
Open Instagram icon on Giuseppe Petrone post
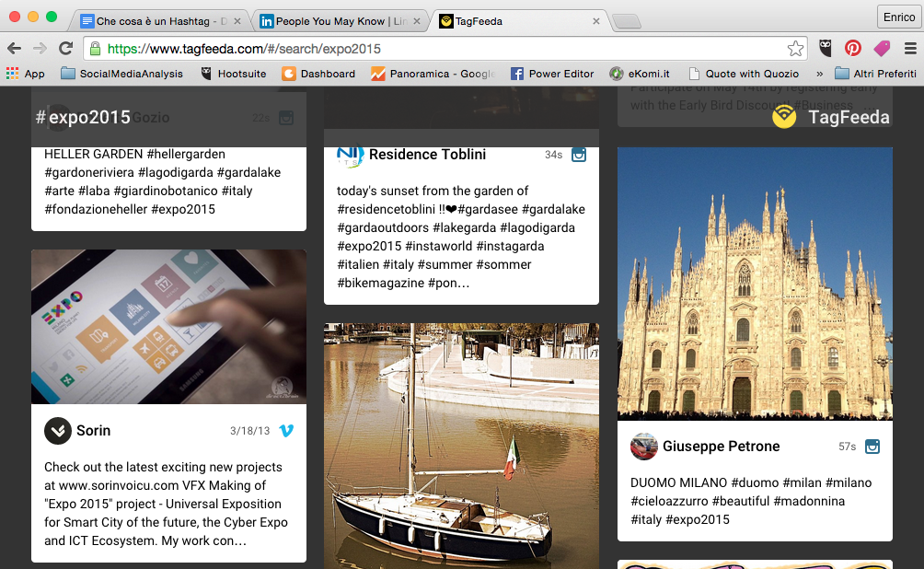coord(872,447)
